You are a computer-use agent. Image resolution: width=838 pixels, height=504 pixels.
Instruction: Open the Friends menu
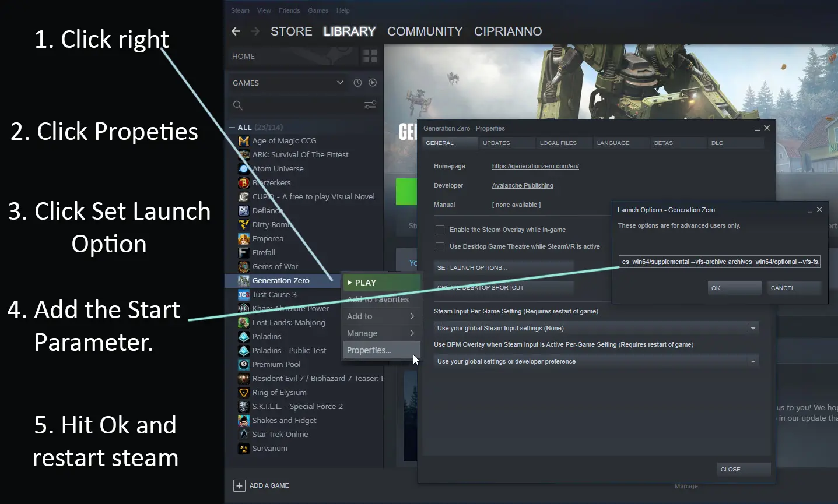pyautogui.click(x=289, y=10)
